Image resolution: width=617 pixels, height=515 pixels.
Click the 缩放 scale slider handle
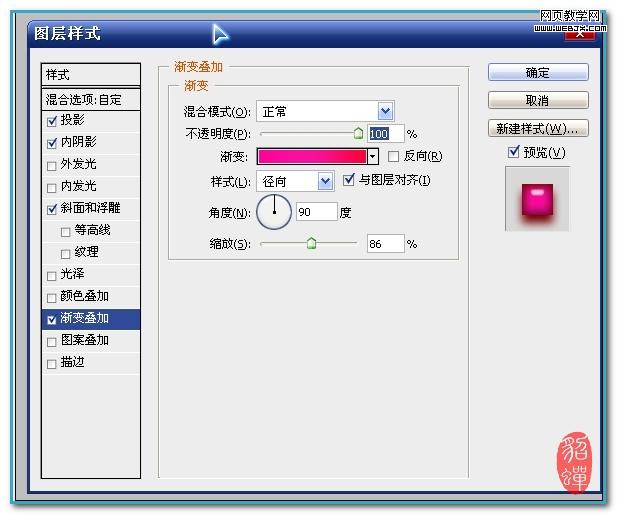click(x=311, y=244)
